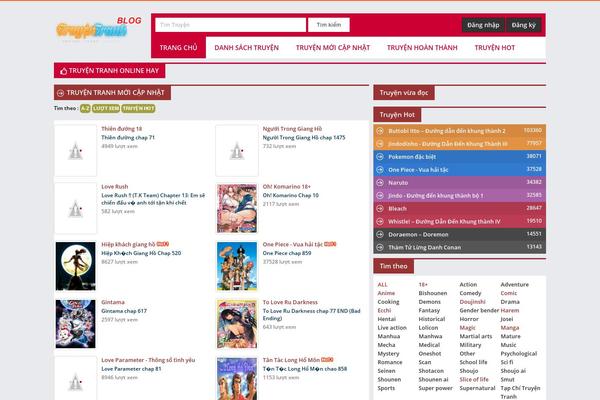The image size is (600, 400).
Task: Click the thumbs-up icon in Truyện tranh online hay
Action: (64, 71)
